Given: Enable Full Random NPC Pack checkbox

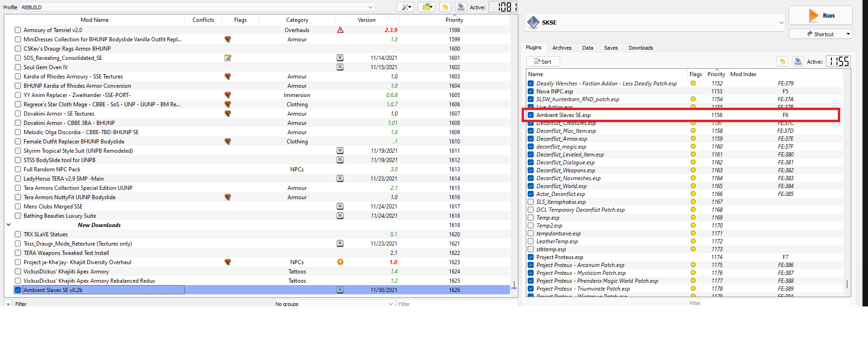Looking at the screenshot, I should 18,169.
